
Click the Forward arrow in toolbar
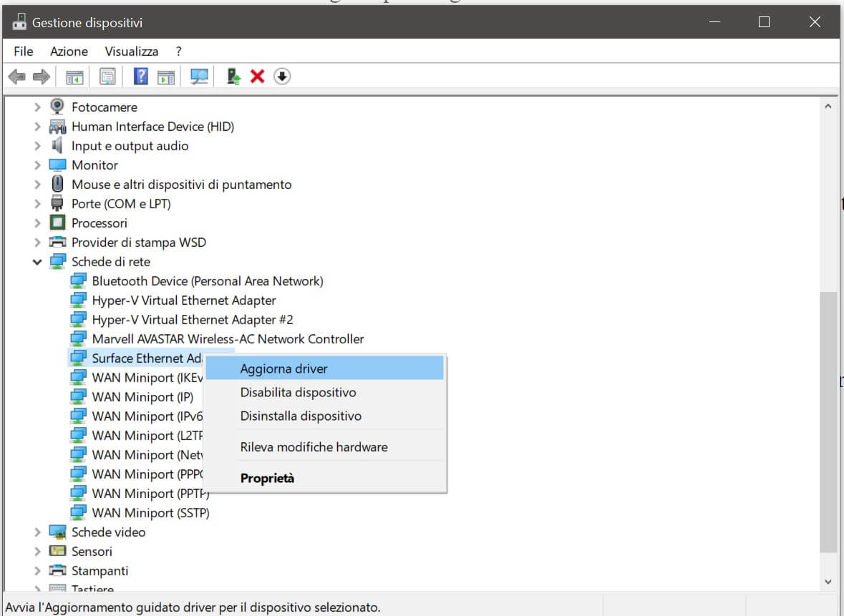(41, 77)
